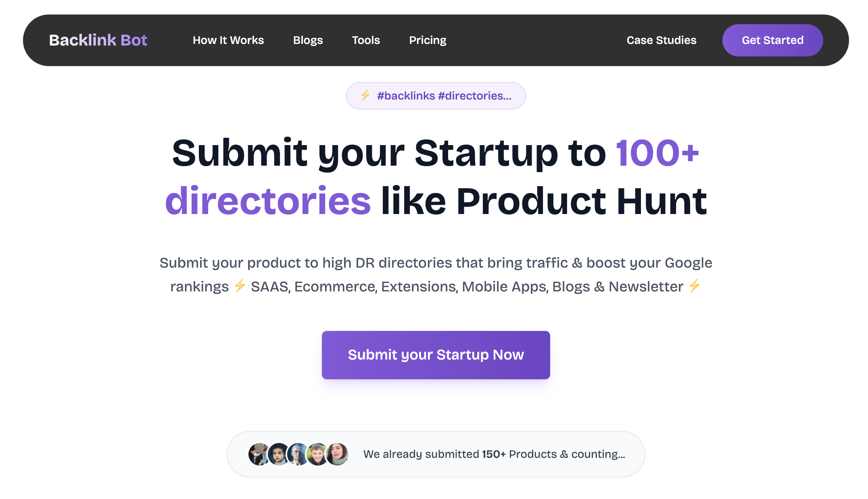Click the purple "directories" headline word
Screen dimensions: 868x499
pyautogui.click(x=268, y=201)
